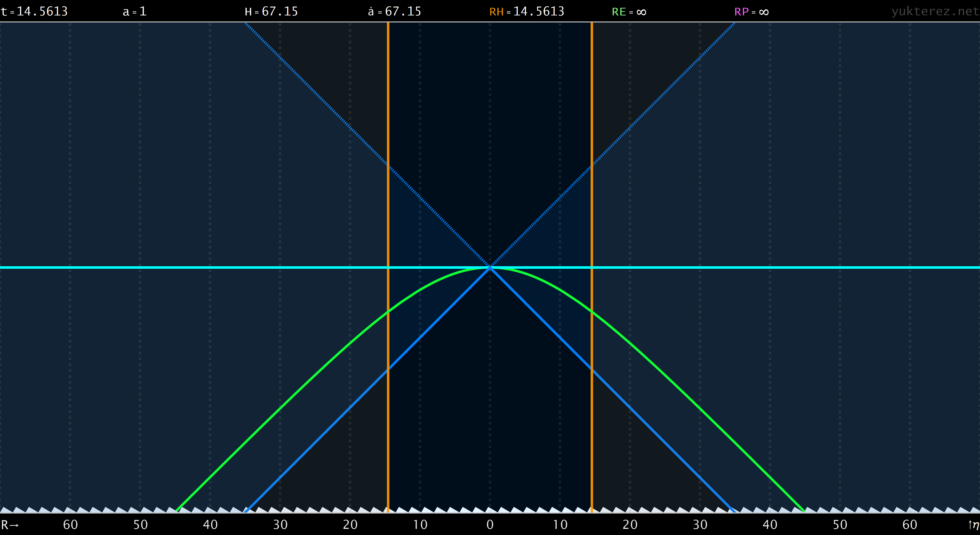This screenshot has width=980, height=535.
Task: Click the 60 tick label left of zero
Action: [70, 525]
